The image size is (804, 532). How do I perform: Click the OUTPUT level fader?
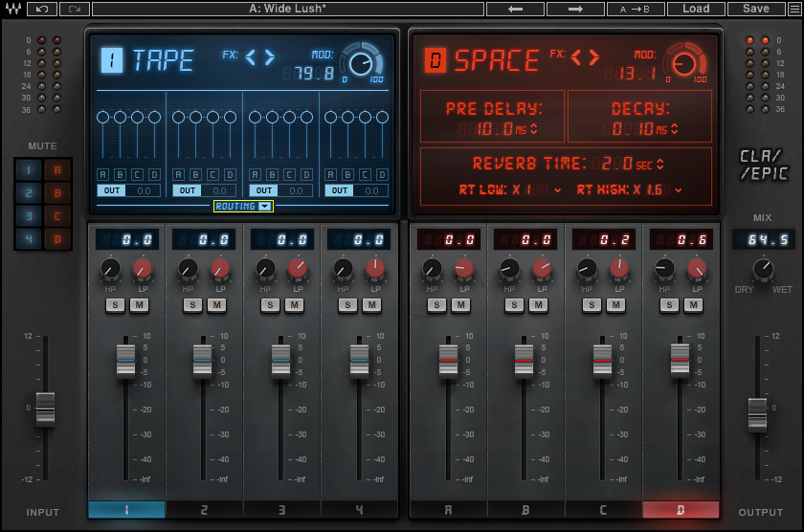click(x=757, y=414)
